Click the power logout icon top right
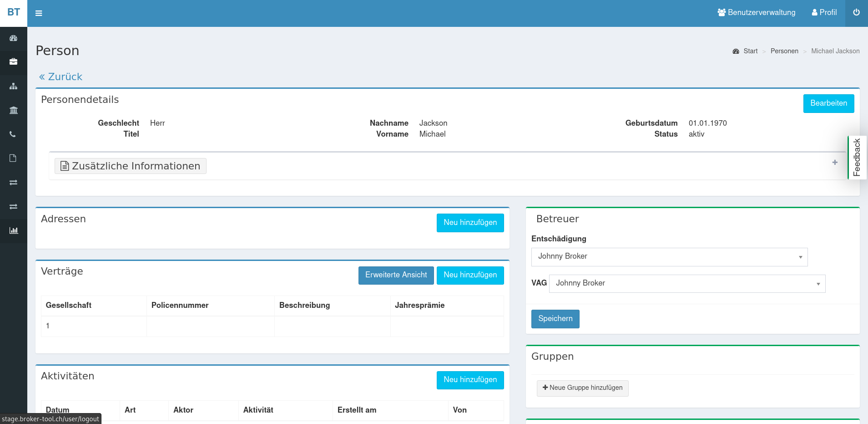This screenshot has width=868, height=424. point(856,13)
